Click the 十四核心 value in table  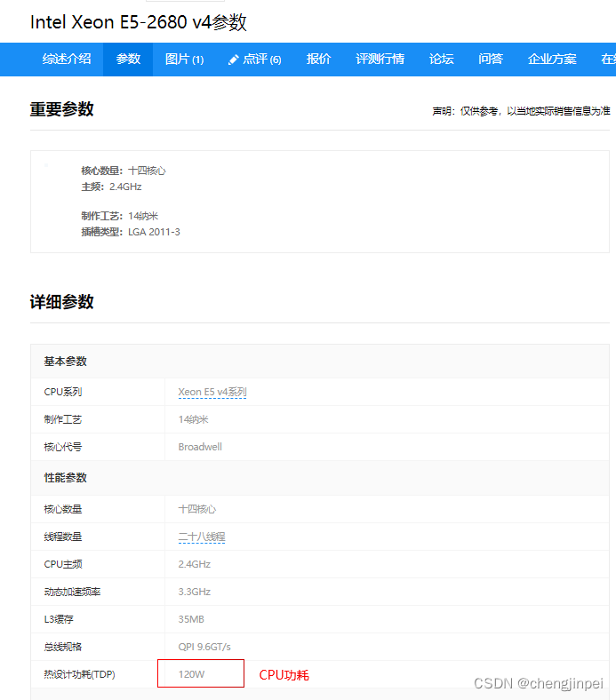pos(196,509)
